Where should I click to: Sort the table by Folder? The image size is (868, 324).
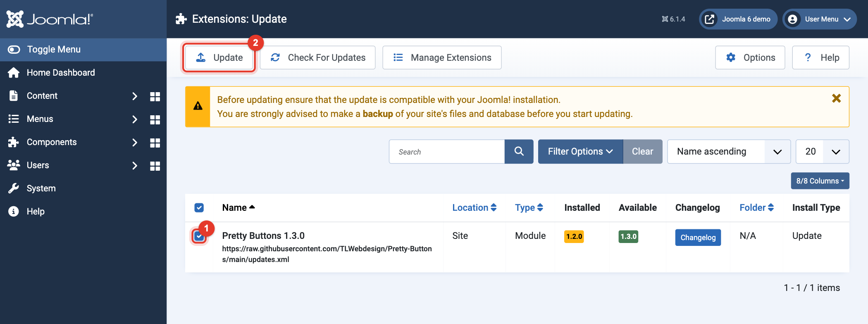point(757,208)
